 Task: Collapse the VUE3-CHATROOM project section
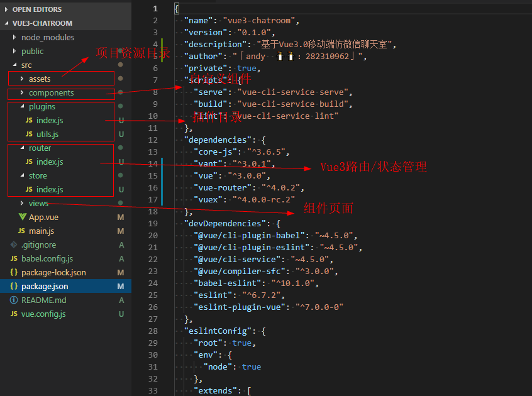click(x=6, y=23)
